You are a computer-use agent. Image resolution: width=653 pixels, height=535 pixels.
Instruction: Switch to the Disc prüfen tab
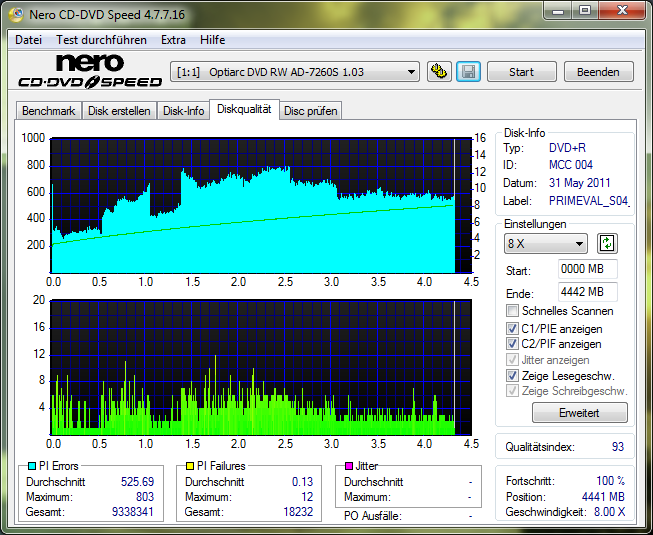tap(311, 111)
